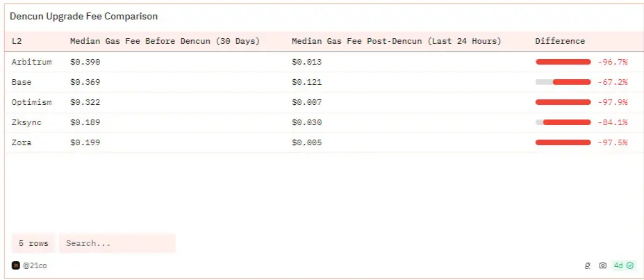Click the 5 rows count label
This screenshot has width=644, height=280.
[x=33, y=243]
